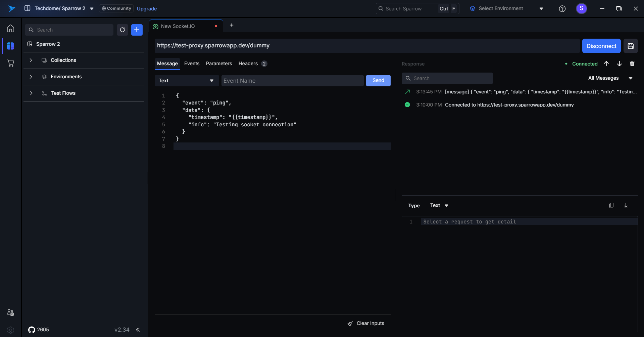
Task: Collapse the sidebar with the double chevron
Action: (x=138, y=330)
